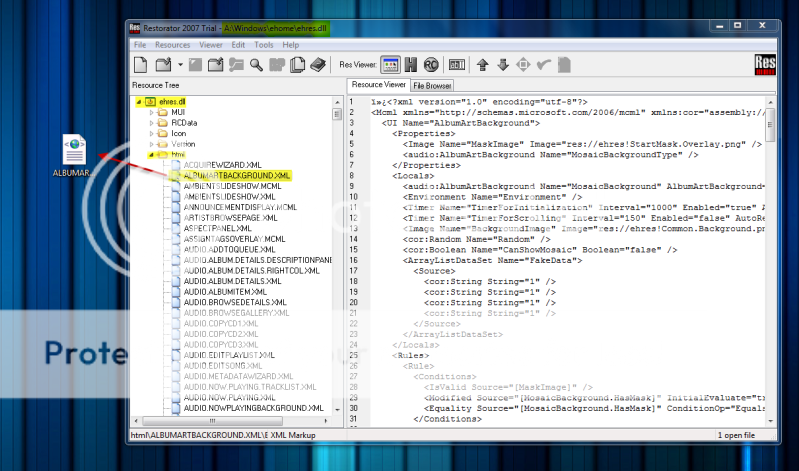The width and height of the screenshot is (799, 471).
Task: Select AUDIO.ADDTOQUEUE.XML resource
Action: pyautogui.click(x=229, y=250)
